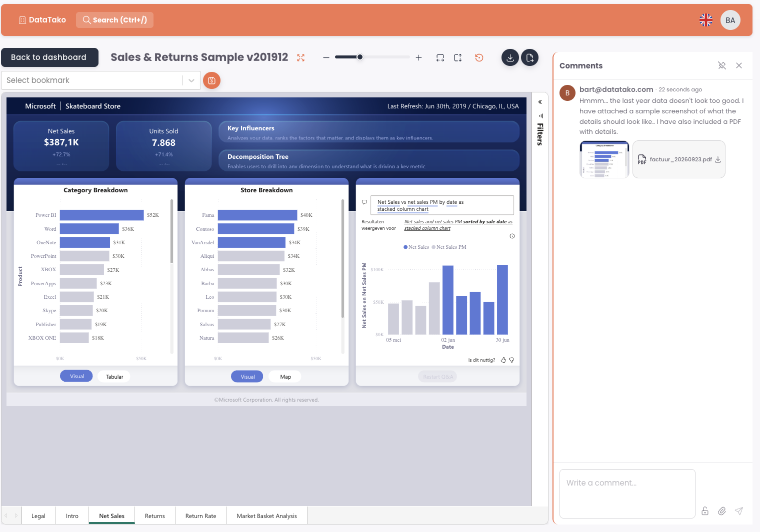Click the Units Sold 7.868 card
Viewport: 760px width, 532px height.
[x=164, y=146]
